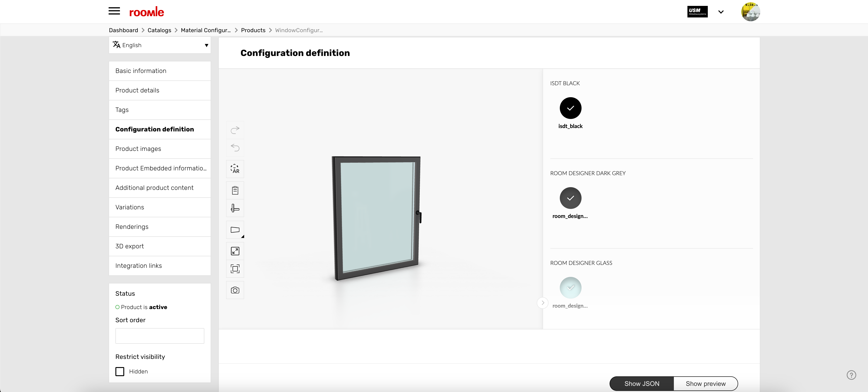This screenshot has height=392, width=868.
Task: Click the camera screenshot icon
Action: click(x=235, y=290)
